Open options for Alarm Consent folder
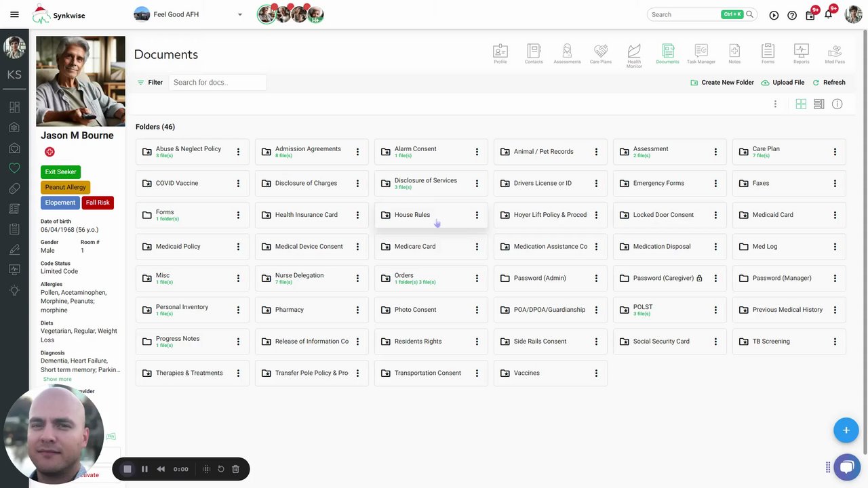Viewport: 868px width, 488px height. click(477, 152)
